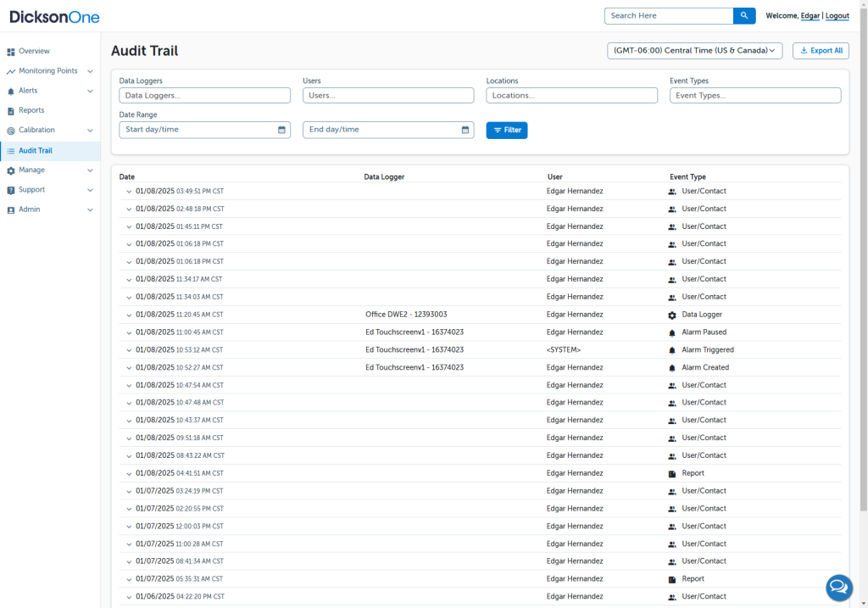This screenshot has height=608, width=868.
Task: Click the Logout link
Action: pos(837,16)
